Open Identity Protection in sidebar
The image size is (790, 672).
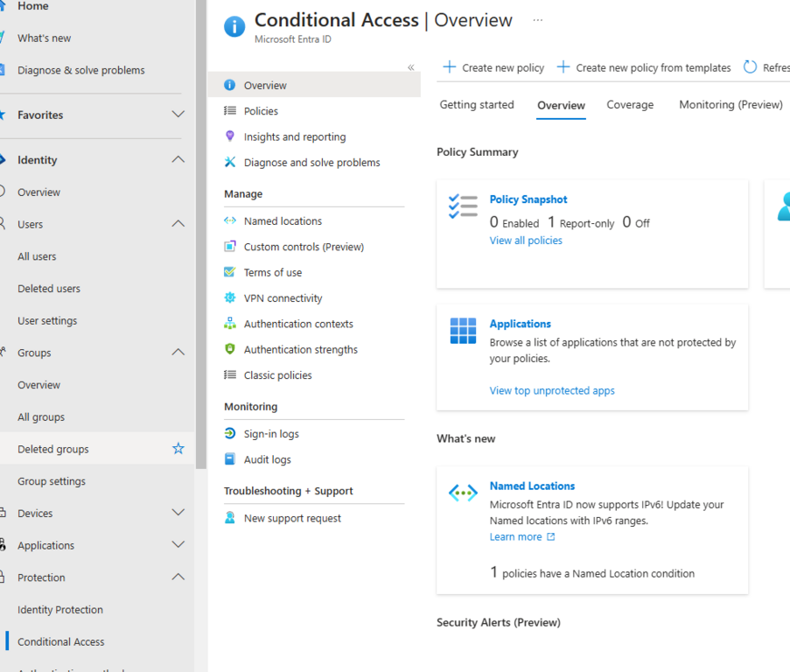(x=60, y=610)
